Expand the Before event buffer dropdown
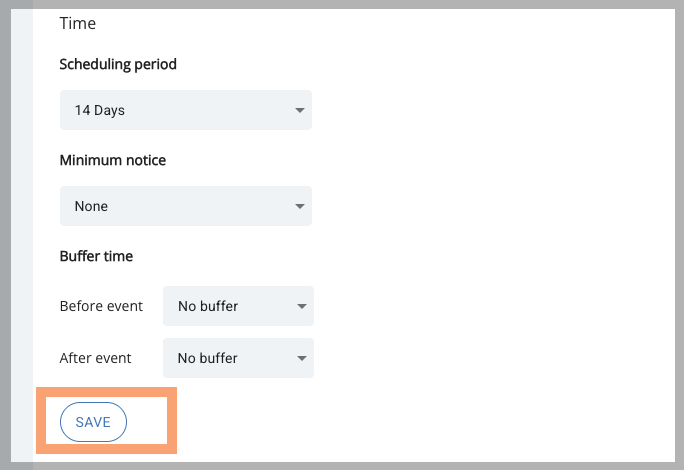 click(x=238, y=306)
